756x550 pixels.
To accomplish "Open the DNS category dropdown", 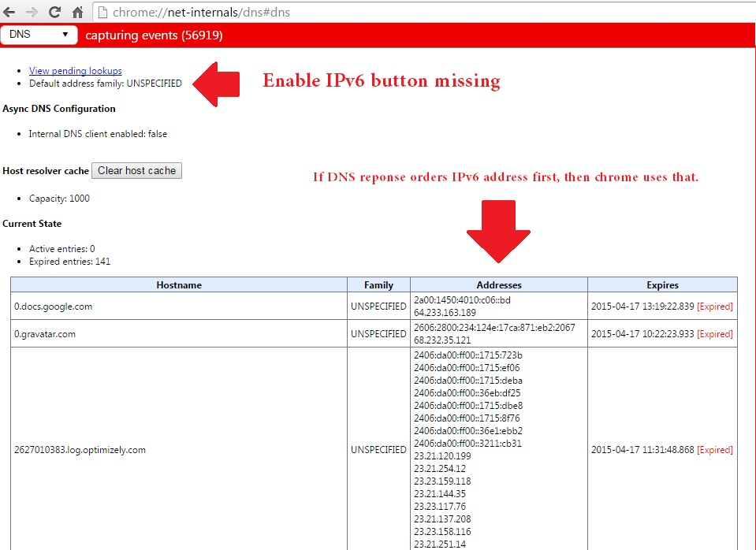I will point(38,35).
